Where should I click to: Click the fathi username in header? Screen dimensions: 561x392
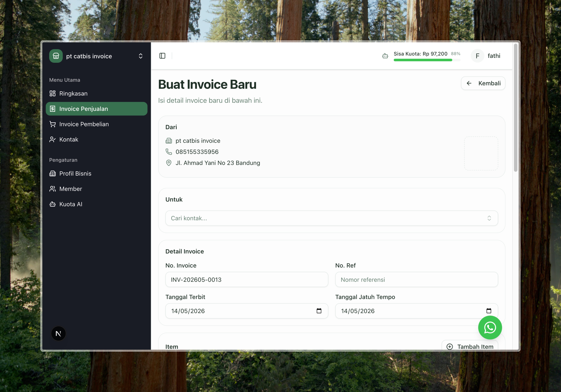[x=494, y=56]
